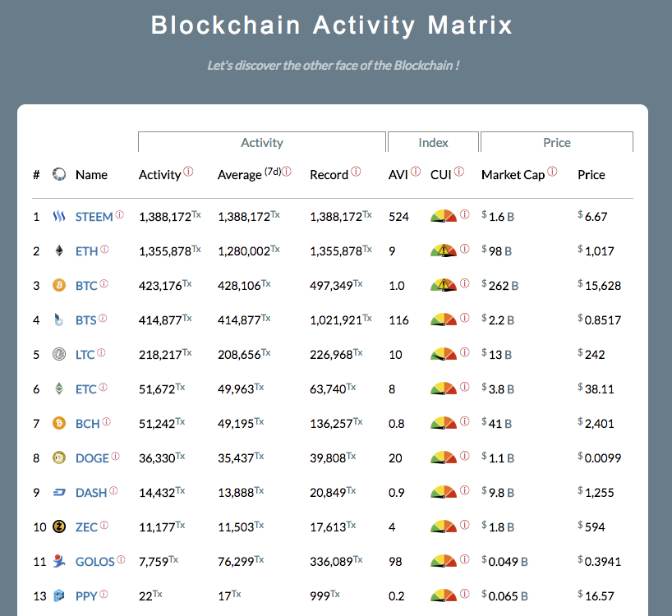Open the STEEM coin link
The width and height of the screenshot is (672, 616).
94,217
